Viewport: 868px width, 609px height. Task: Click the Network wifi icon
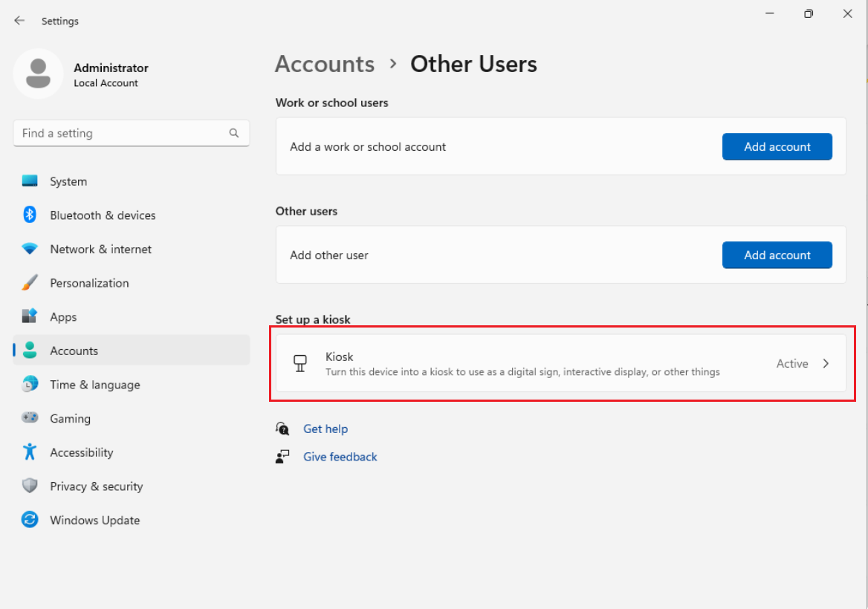pyautogui.click(x=30, y=249)
